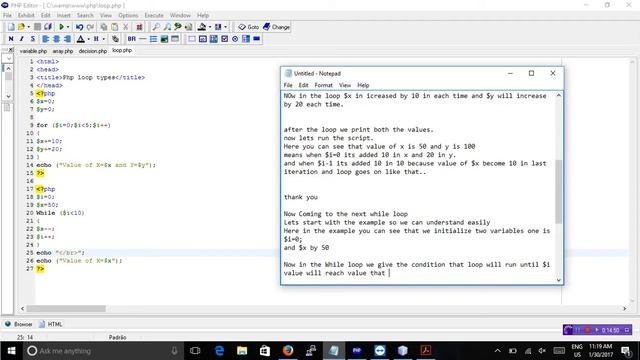Click the Redo arrow icon
This screenshot has height=360, width=640.
click(90, 27)
